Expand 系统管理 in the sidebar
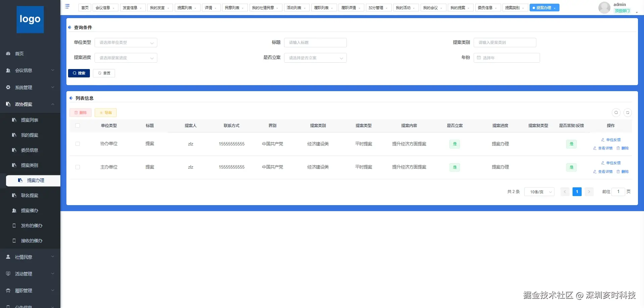644x308 pixels. pyautogui.click(x=30, y=87)
